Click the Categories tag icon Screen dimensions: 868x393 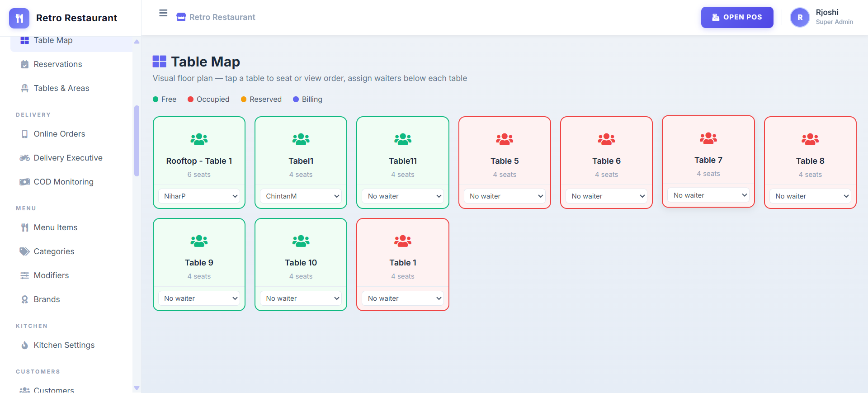coord(25,251)
